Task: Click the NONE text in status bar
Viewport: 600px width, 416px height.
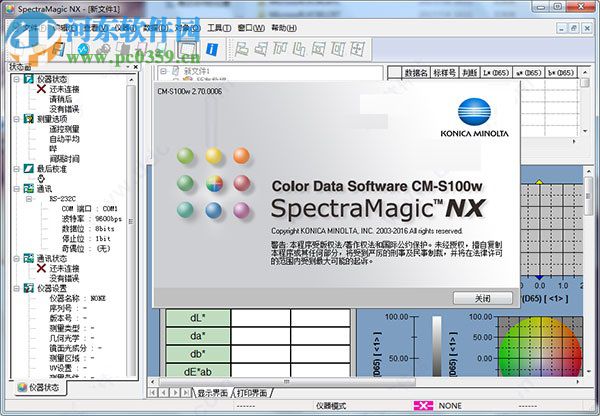Action: pyautogui.click(x=450, y=406)
